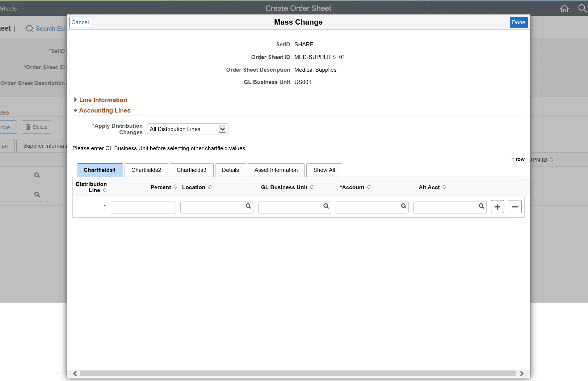Open Supplier Information tab in background page
The image size is (588, 381).
tap(42, 146)
